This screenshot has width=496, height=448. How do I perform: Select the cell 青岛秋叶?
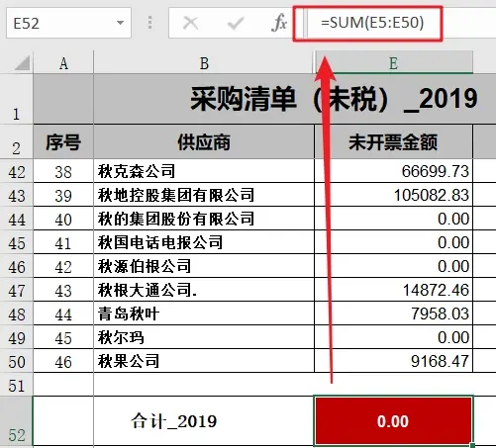(x=204, y=314)
